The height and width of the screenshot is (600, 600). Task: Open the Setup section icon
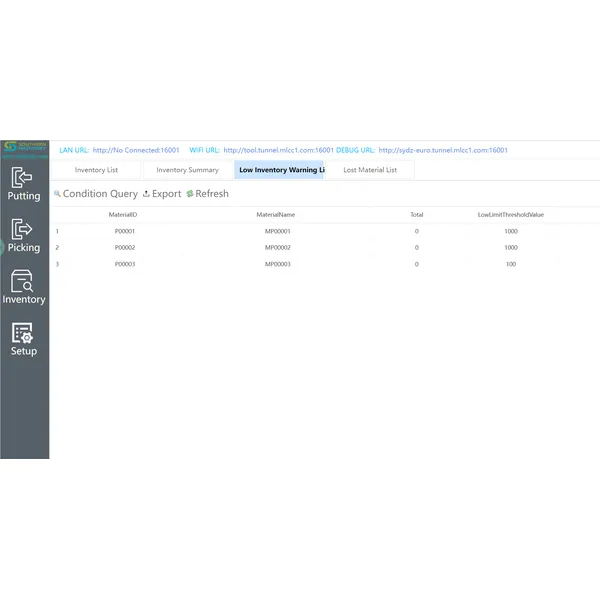pos(22,333)
